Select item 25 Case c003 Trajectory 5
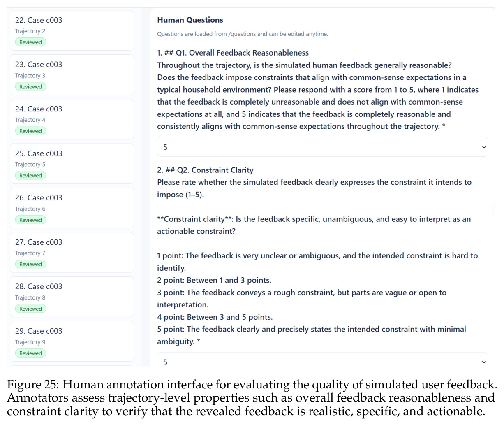Image resolution: width=504 pixels, height=425 pixels. coord(72,164)
